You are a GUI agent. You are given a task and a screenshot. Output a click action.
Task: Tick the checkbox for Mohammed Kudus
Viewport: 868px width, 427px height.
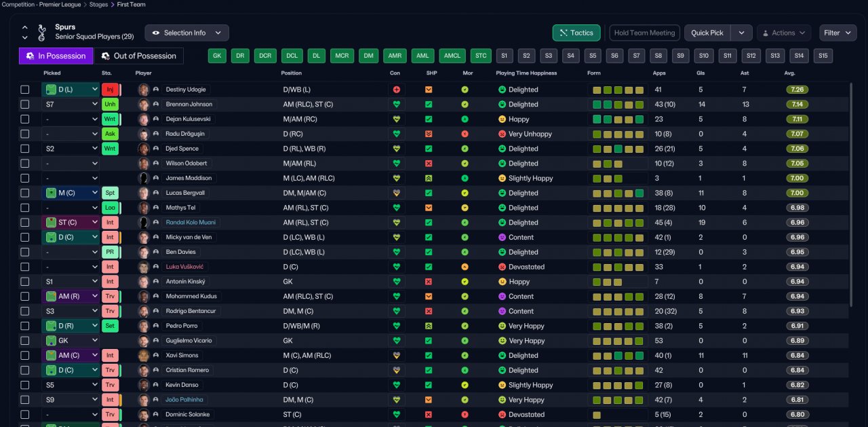[25, 297]
